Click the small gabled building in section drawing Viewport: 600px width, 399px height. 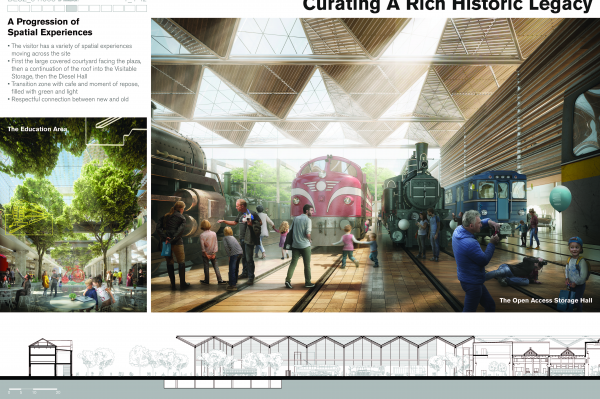pos(51,357)
